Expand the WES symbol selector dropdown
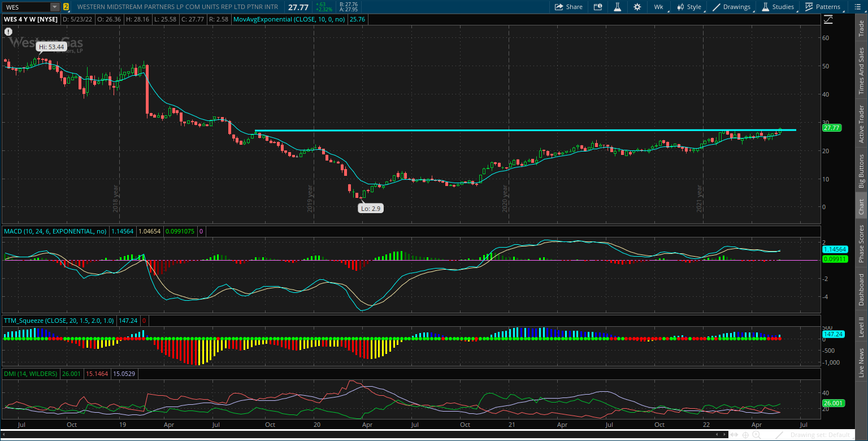868x441 pixels. coord(54,7)
